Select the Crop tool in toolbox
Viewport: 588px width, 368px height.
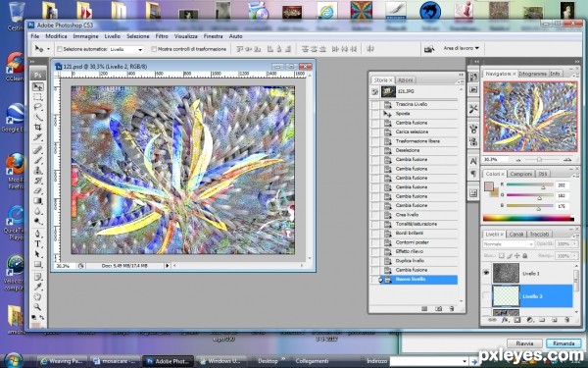(38, 127)
